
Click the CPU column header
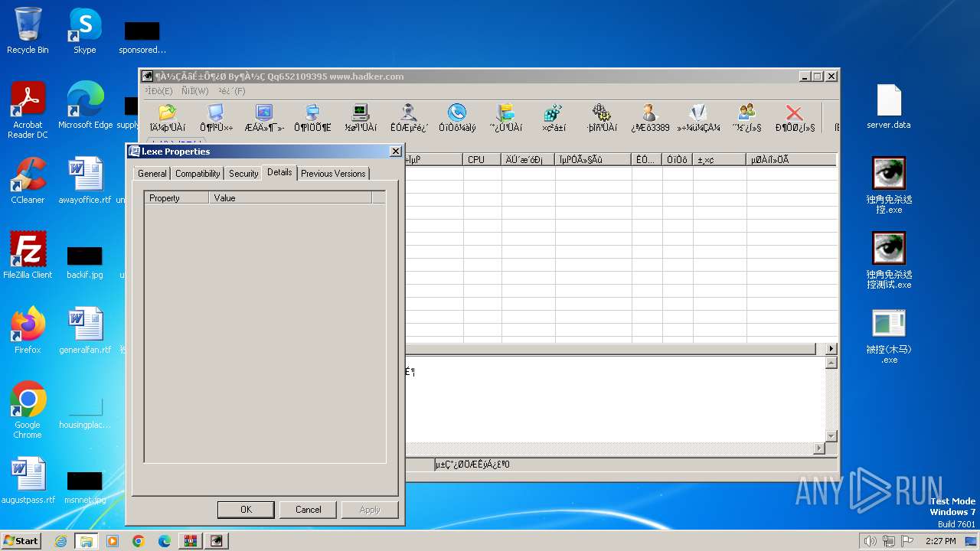tap(482, 160)
